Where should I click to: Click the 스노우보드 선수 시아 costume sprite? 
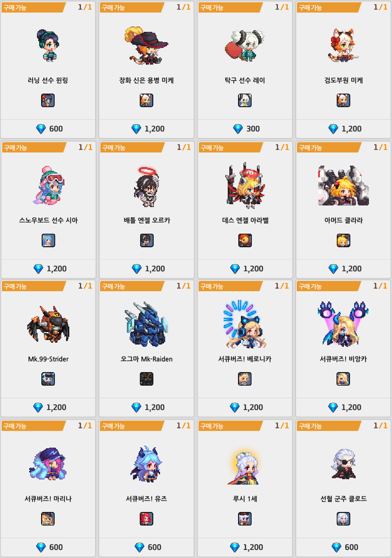pyautogui.click(x=48, y=186)
